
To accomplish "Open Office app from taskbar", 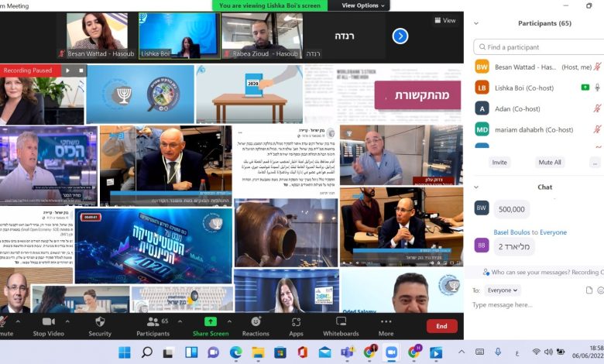I will tap(302, 352).
